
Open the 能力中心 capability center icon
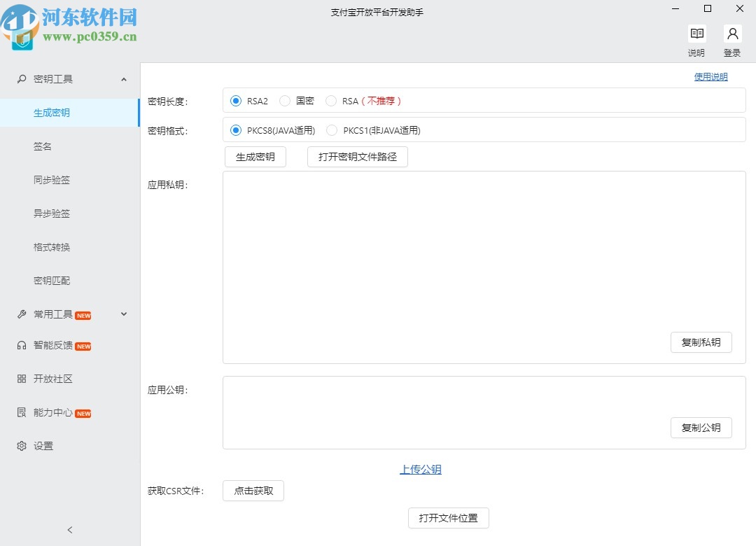coord(21,412)
